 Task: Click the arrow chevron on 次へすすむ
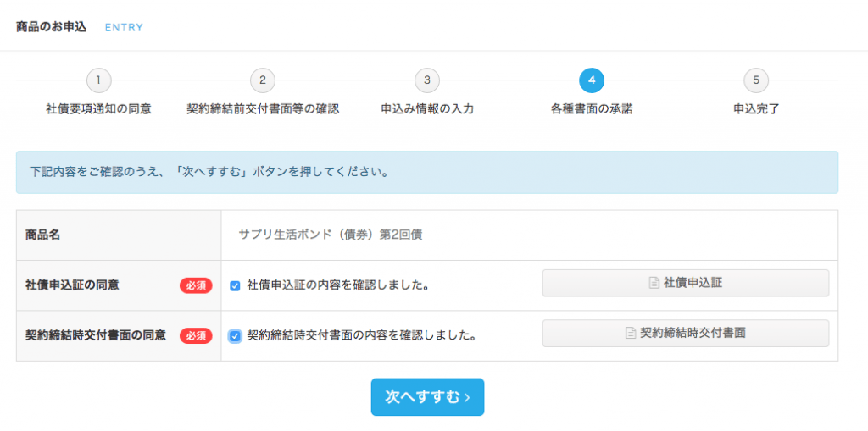(x=467, y=398)
